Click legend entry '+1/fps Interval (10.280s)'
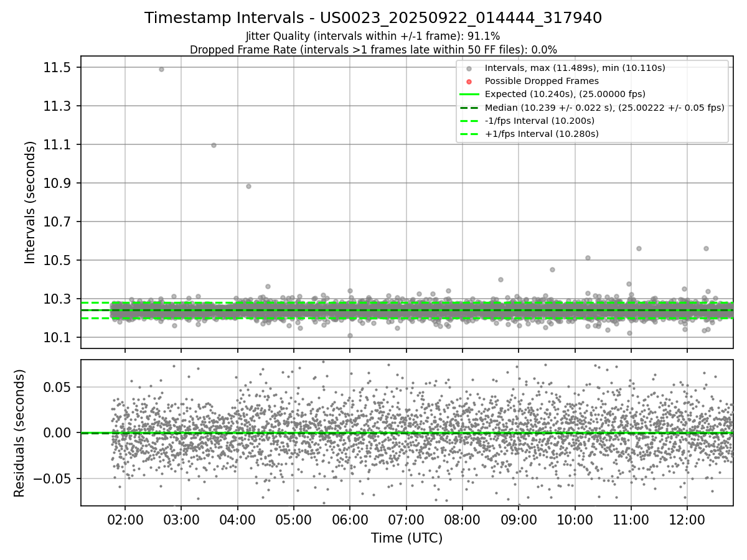This screenshot has width=747, height=560. 542,134
